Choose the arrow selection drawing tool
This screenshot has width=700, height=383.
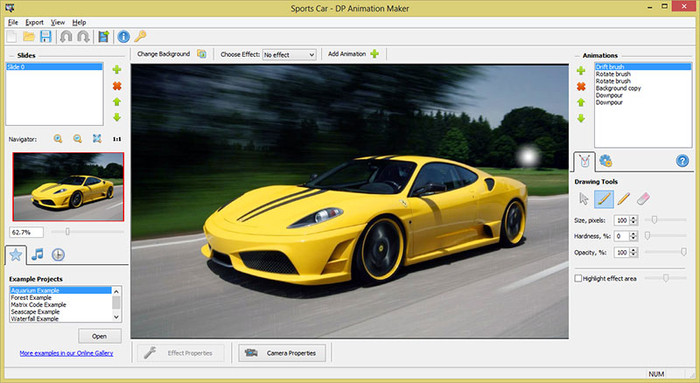click(x=583, y=199)
